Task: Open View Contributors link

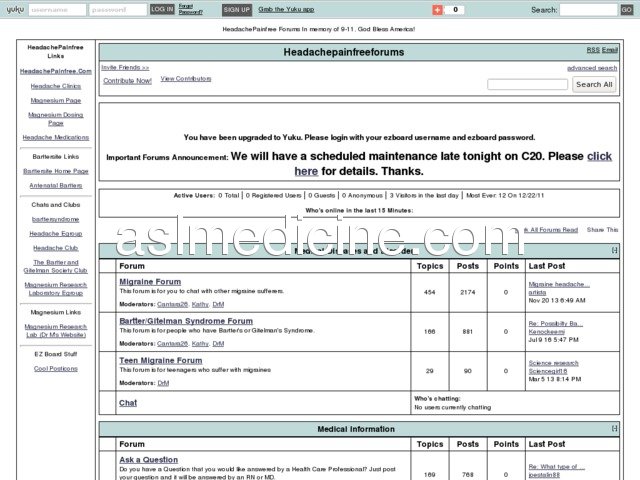Action: point(186,79)
